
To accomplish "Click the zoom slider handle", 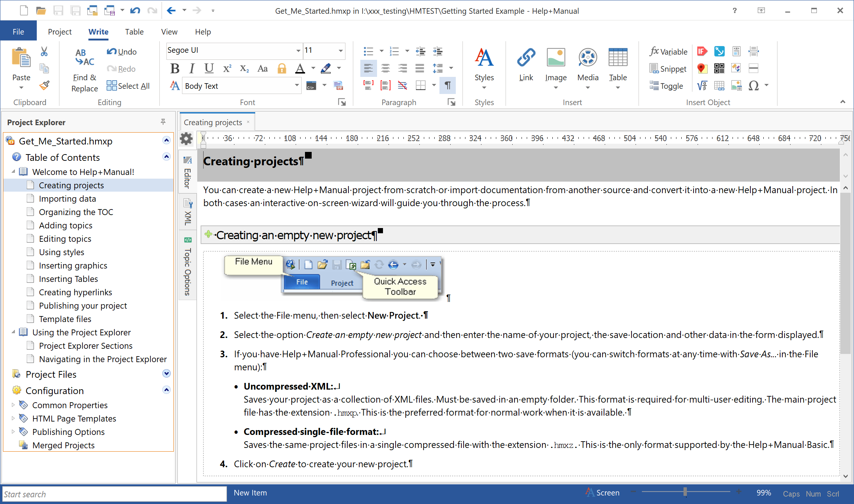I will click(x=685, y=492).
